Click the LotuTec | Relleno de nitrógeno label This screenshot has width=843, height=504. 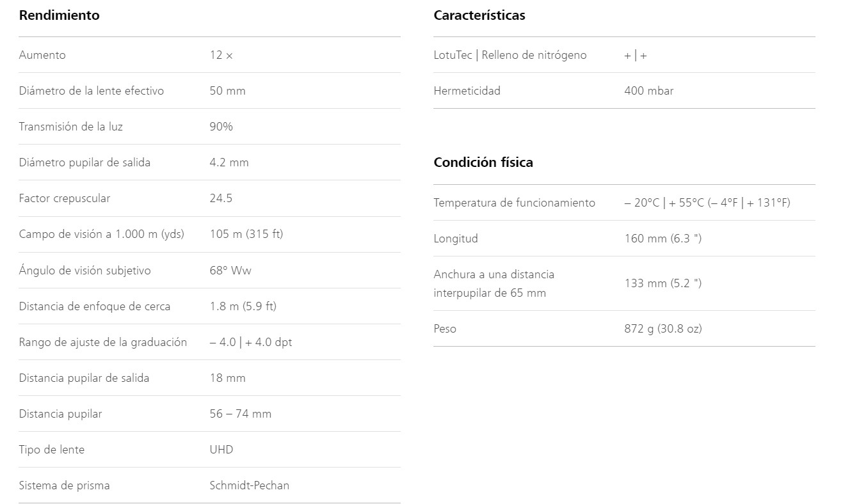(510, 55)
